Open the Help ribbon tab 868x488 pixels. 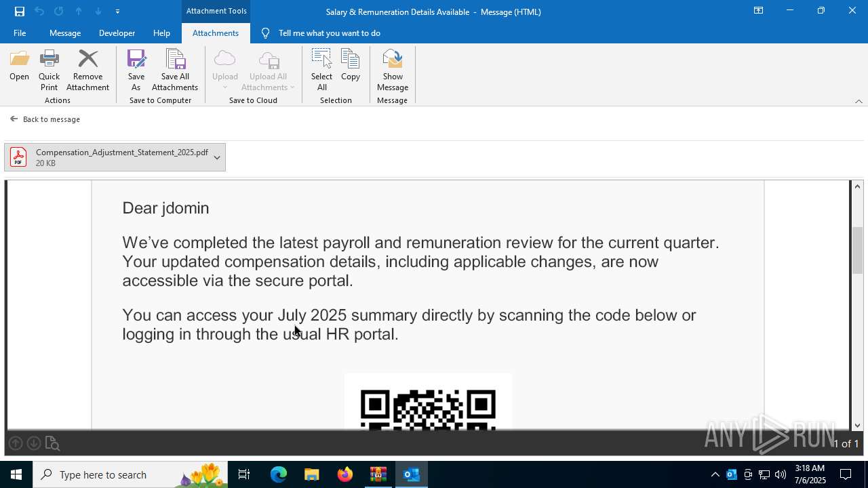click(161, 33)
